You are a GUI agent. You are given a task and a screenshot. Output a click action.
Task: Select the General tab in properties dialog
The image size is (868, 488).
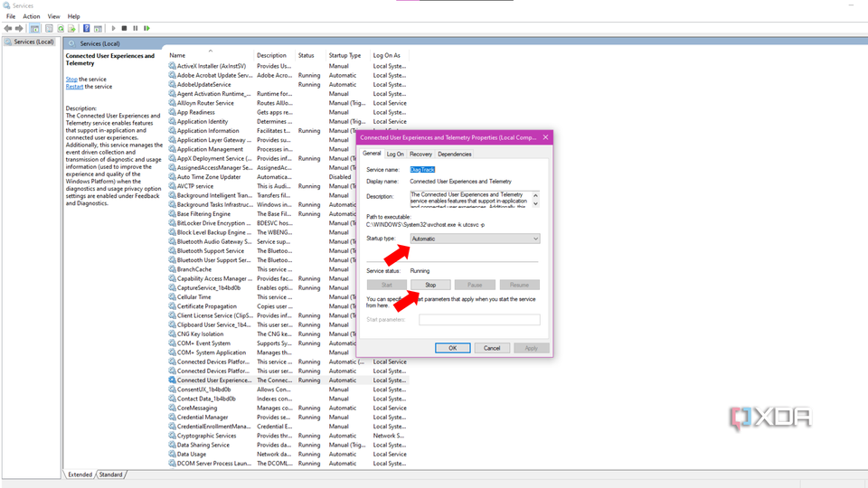pos(372,154)
